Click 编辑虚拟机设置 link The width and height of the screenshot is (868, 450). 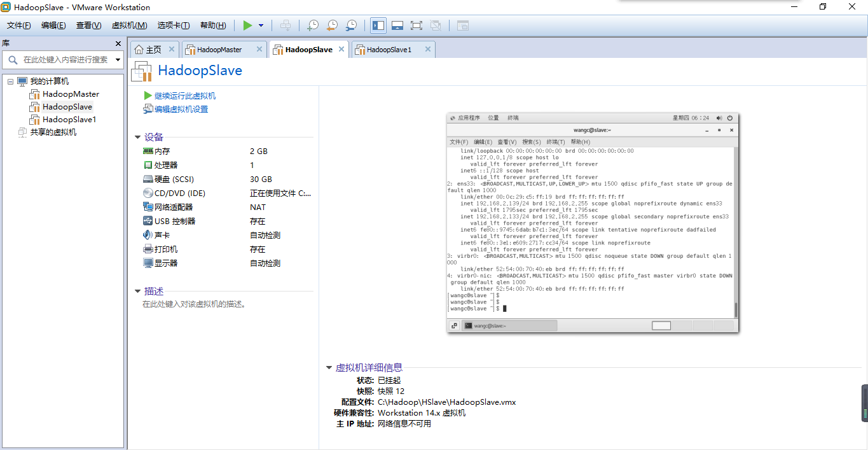point(181,109)
